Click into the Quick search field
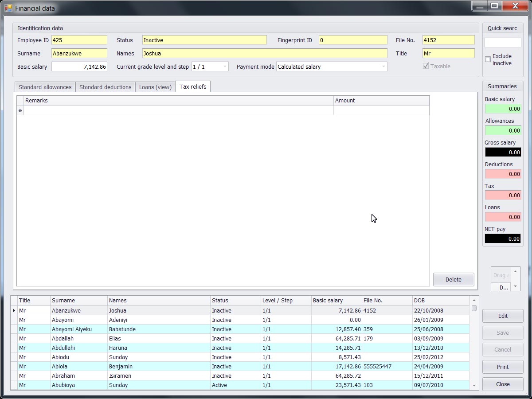 tap(502, 43)
